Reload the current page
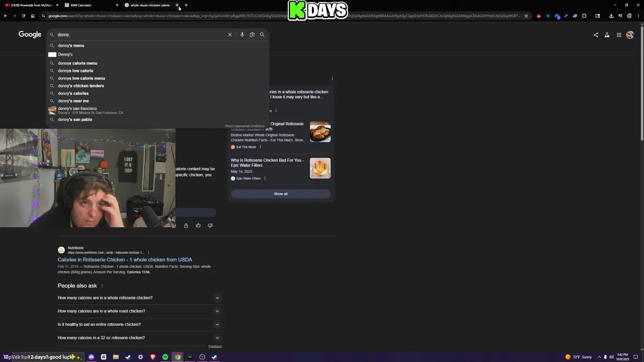The height and width of the screenshot is (362, 644). pos(23,16)
